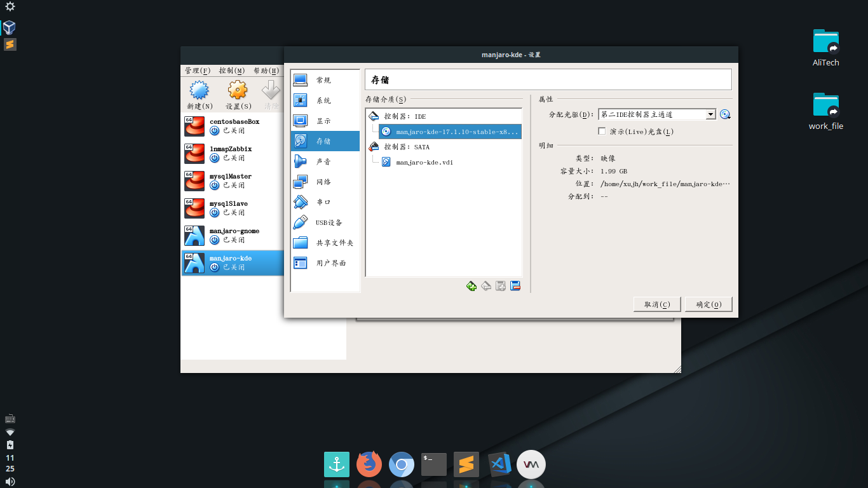Select lnmapZabbix virtual machine
Screen dimensions: 868x488
233,153
